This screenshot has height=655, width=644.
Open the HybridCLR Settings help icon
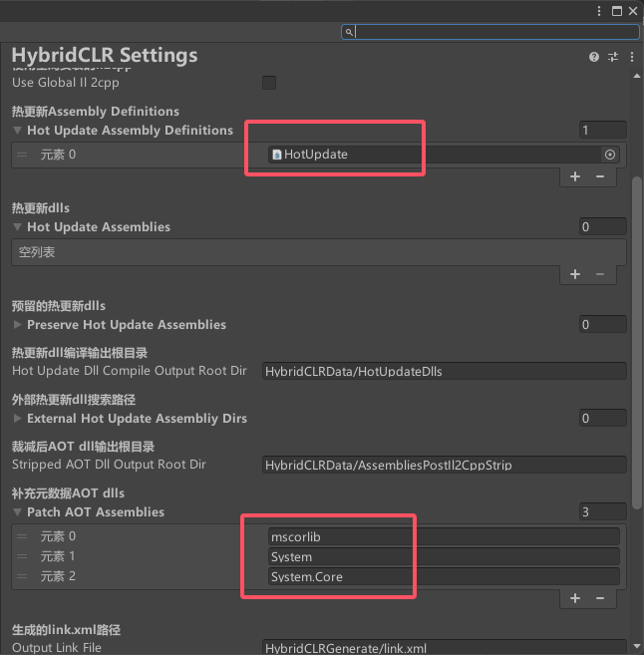(594, 58)
